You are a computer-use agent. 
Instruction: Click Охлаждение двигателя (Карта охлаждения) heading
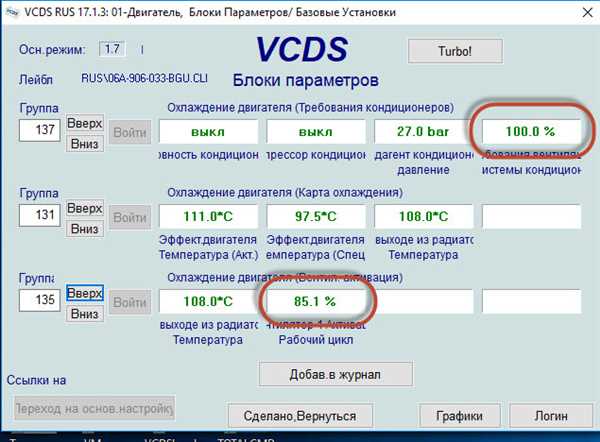(x=285, y=192)
